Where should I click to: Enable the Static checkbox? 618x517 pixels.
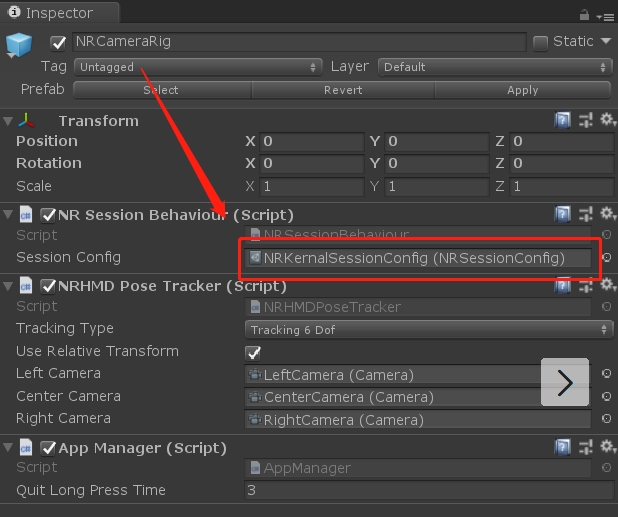[540, 42]
